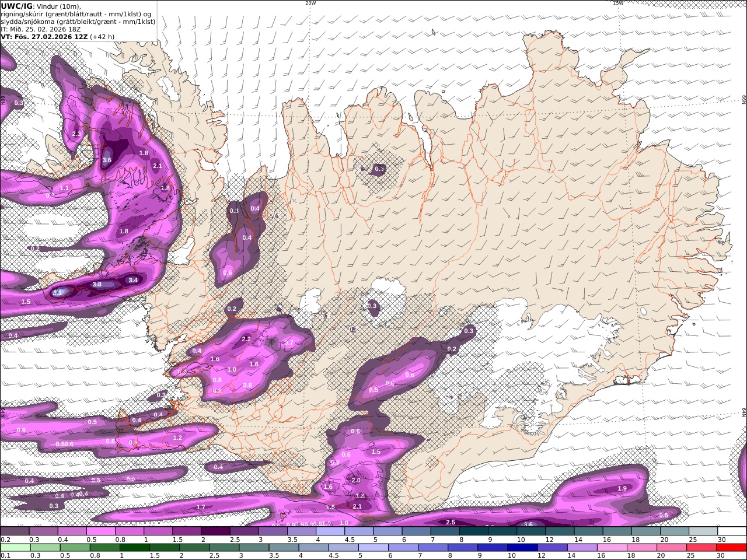Click the '2.0' precipitation value on the map
The width and height of the screenshot is (747, 560).
click(x=356, y=480)
